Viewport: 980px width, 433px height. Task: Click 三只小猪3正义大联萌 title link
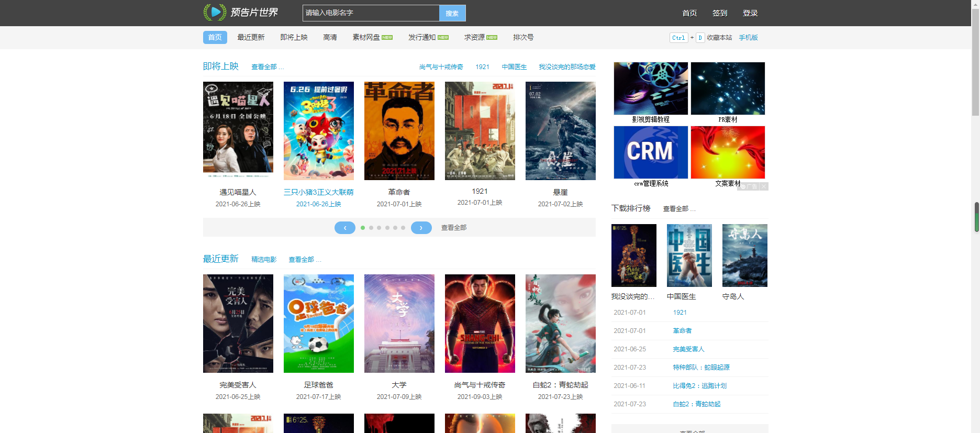(319, 192)
